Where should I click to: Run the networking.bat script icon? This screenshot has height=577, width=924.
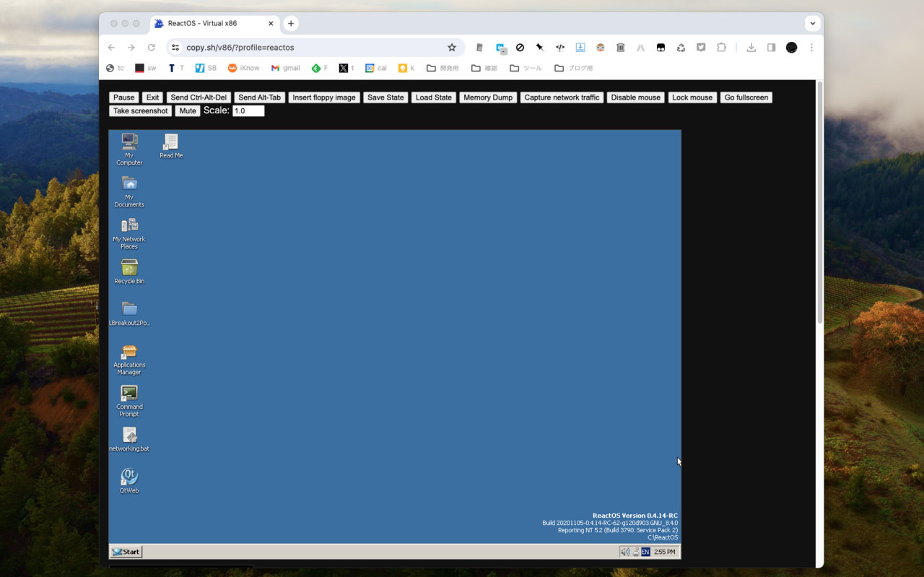pos(128,436)
